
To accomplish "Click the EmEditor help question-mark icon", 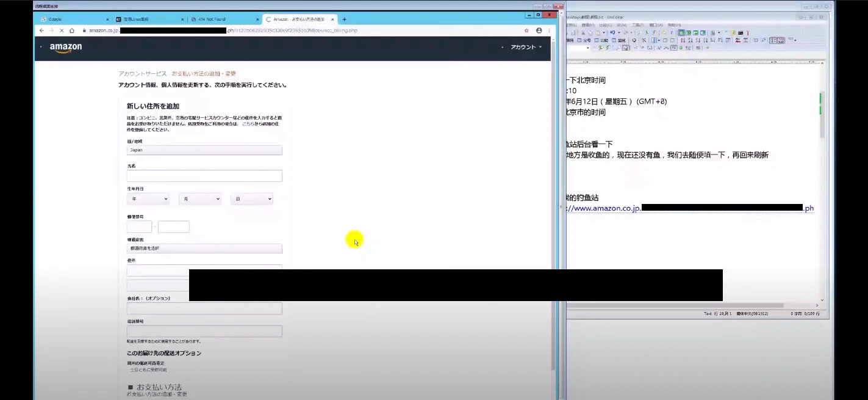I will coord(672,32).
